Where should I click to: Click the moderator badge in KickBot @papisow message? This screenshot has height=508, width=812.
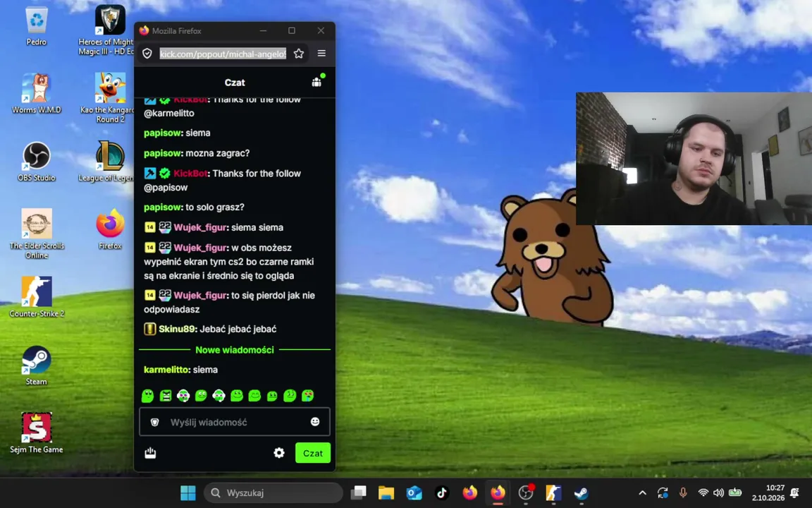point(149,173)
